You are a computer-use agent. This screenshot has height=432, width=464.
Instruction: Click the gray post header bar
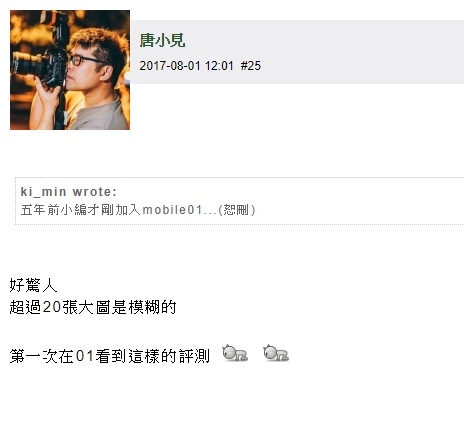[297, 52]
